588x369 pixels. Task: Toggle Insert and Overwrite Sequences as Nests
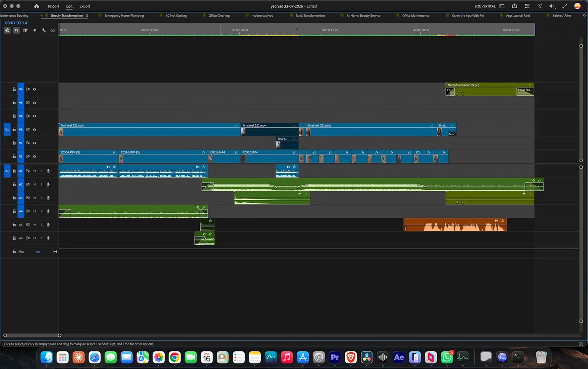(7, 30)
